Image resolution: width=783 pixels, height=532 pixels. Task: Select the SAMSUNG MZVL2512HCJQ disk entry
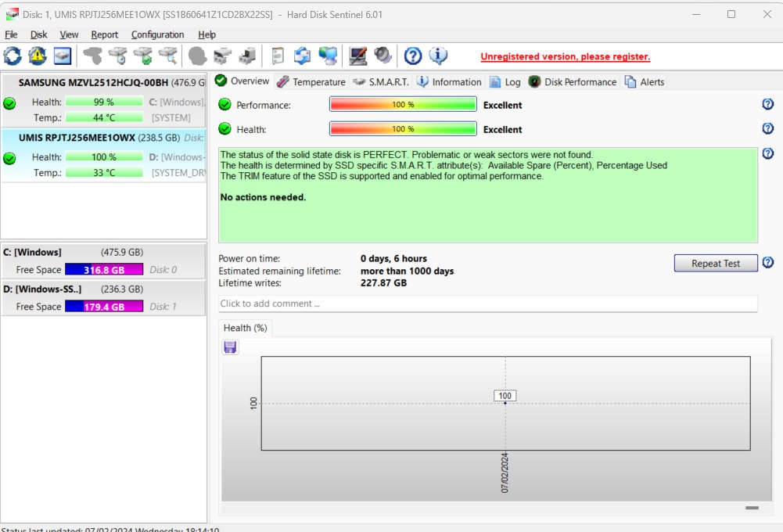[x=103, y=83]
